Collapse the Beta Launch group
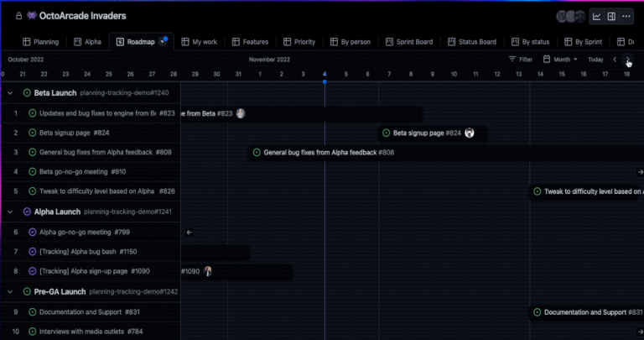This screenshot has height=340, width=644. pos(10,92)
